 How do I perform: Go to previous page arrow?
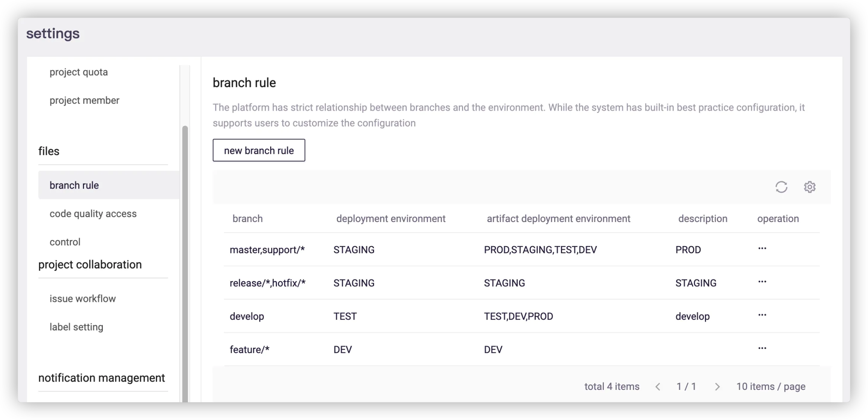[658, 387]
